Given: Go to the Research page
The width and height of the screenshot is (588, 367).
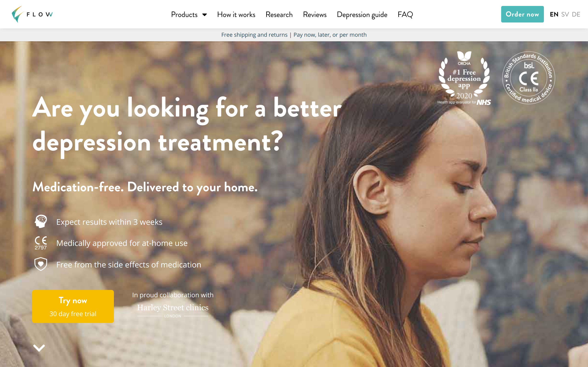Looking at the screenshot, I should (x=279, y=14).
